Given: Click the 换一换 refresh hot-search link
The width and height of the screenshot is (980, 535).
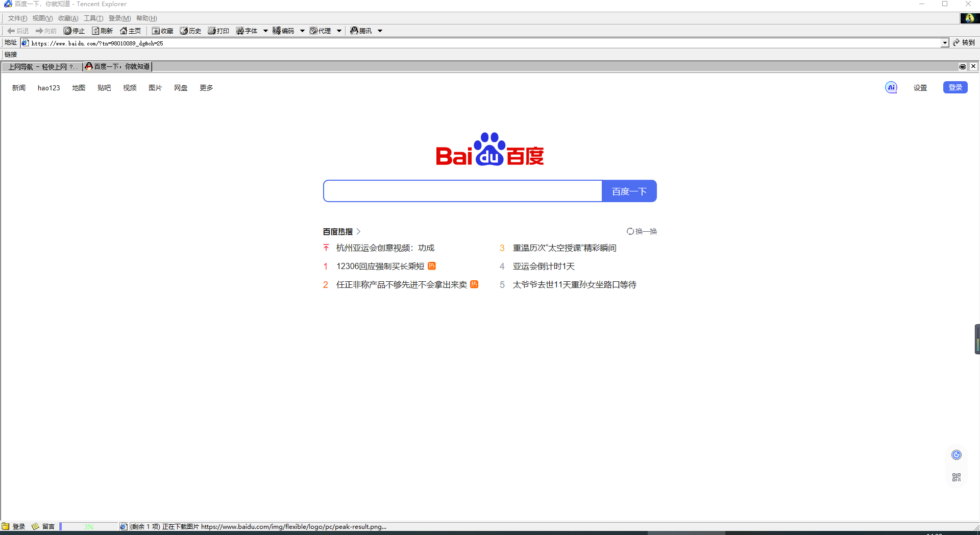Looking at the screenshot, I should 642,231.
